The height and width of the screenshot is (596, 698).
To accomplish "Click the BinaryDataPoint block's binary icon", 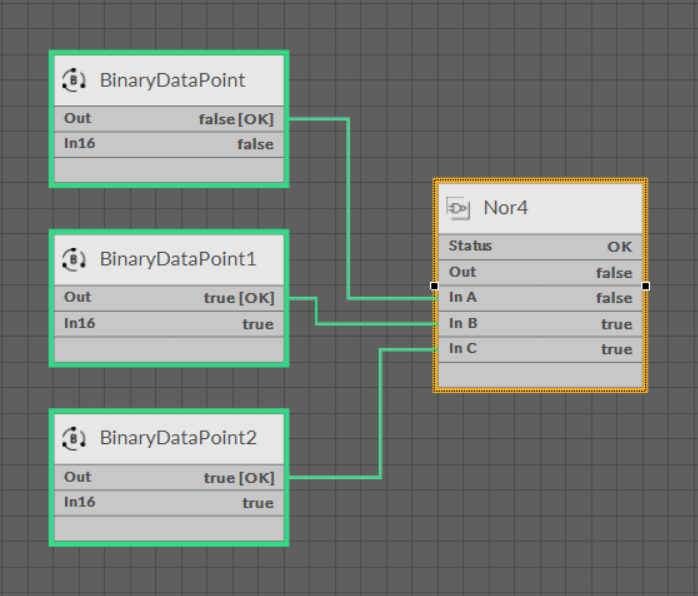I will [74, 80].
